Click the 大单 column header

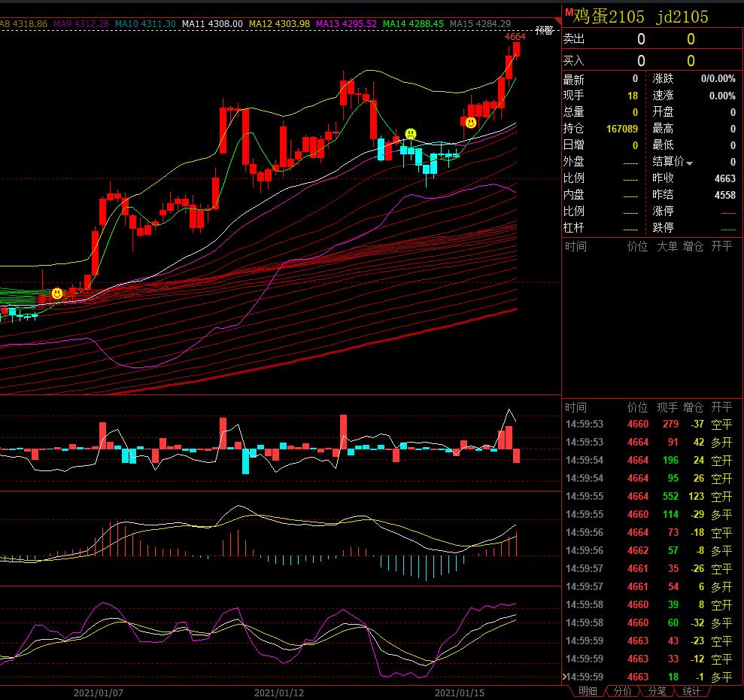pos(667,246)
